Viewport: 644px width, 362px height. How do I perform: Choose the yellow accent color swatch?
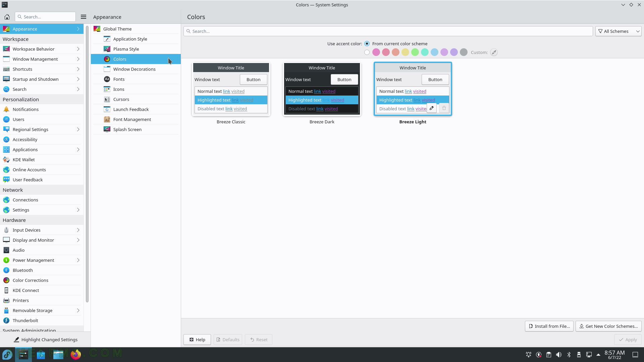pos(405,52)
